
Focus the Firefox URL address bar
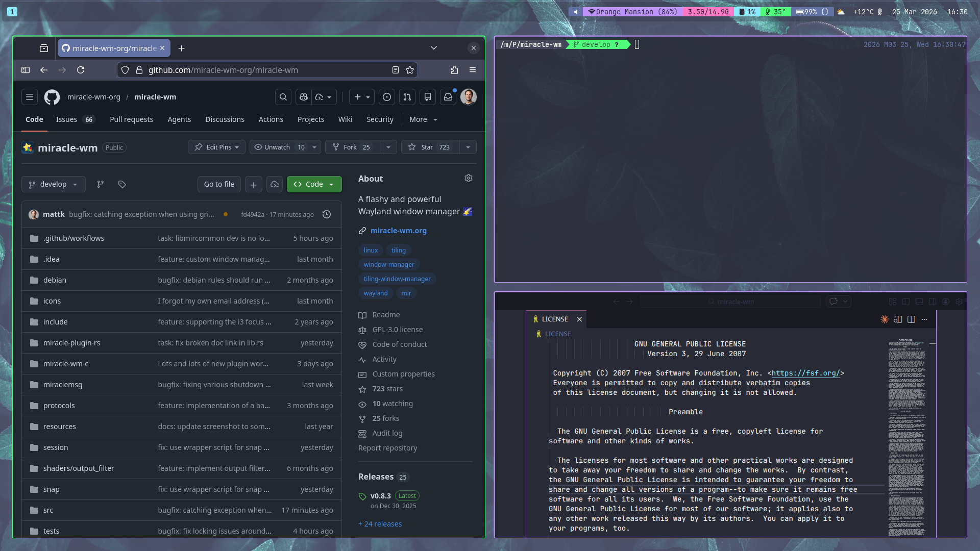tap(267, 70)
